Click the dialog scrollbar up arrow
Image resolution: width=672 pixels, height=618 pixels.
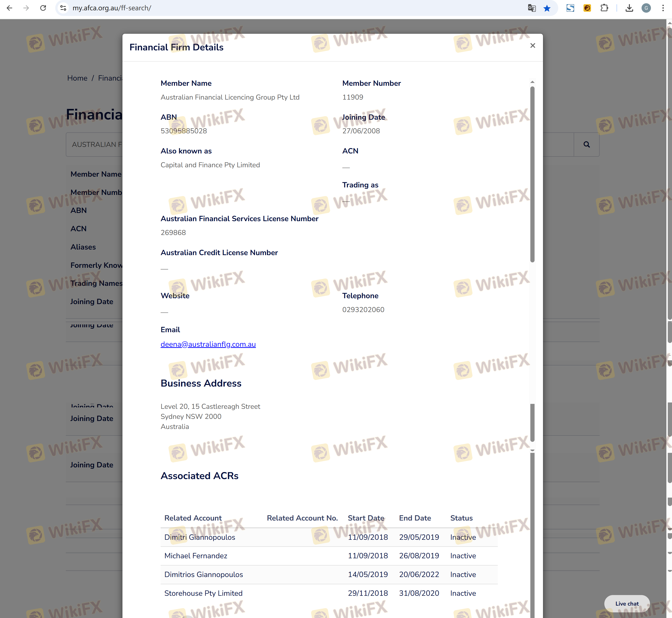click(x=532, y=82)
